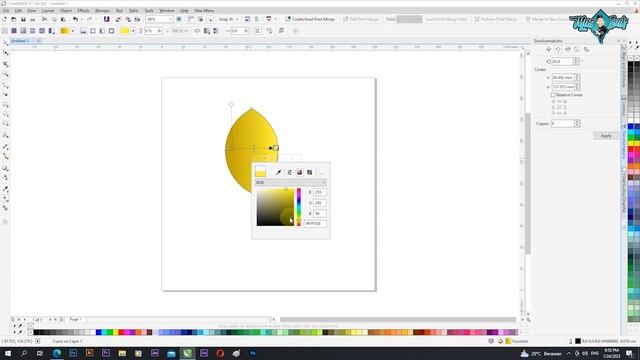
Task: Click inside the color saturation picker square
Action: point(275,207)
